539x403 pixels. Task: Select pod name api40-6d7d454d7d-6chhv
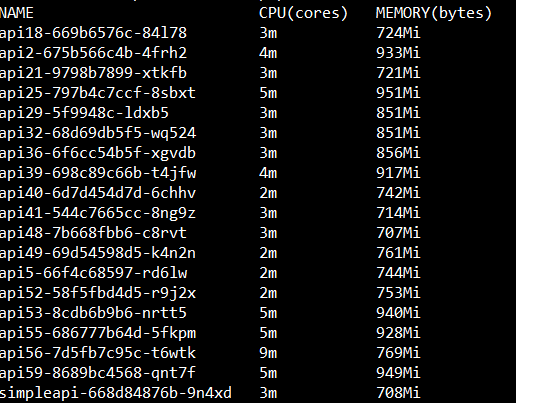tap(98, 193)
